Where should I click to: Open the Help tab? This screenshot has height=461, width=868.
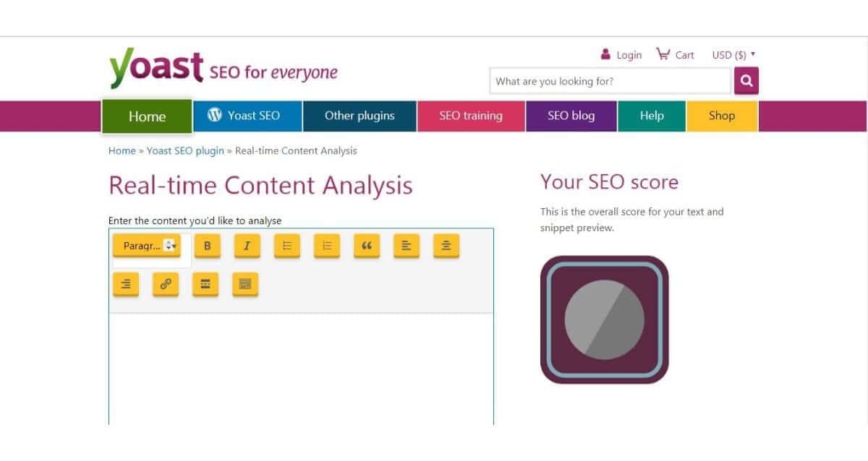[652, 116]
